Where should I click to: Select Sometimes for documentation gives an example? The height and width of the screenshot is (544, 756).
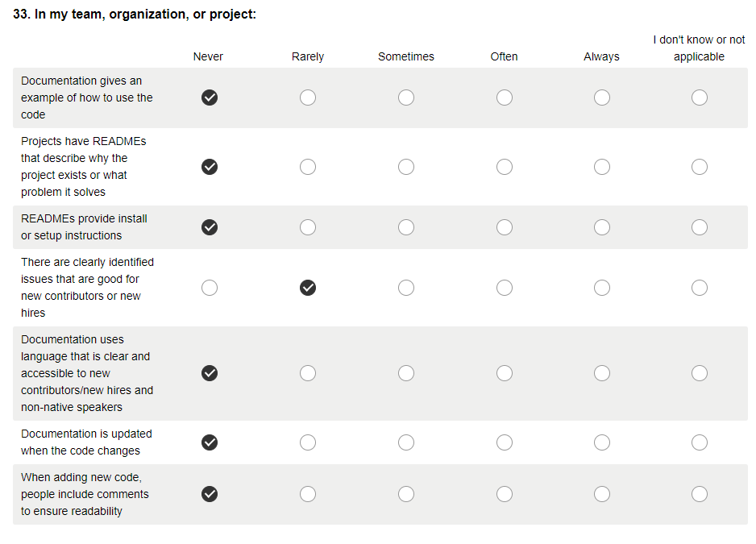pyautogui.click(x=406, y=98)
